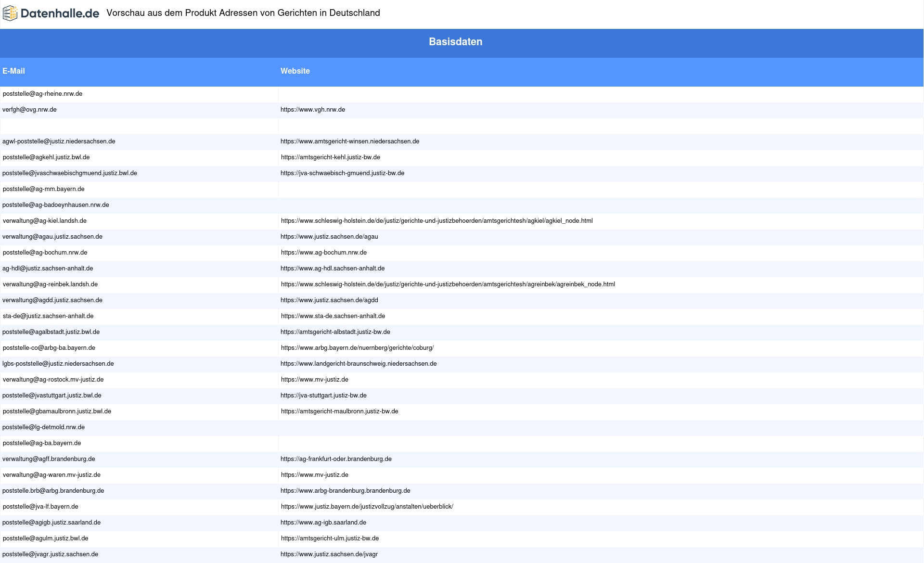Screen dimensions: 924x563
Task: Click website https://www.justiz.sachsen.de/agau
Action: [330, 237]
